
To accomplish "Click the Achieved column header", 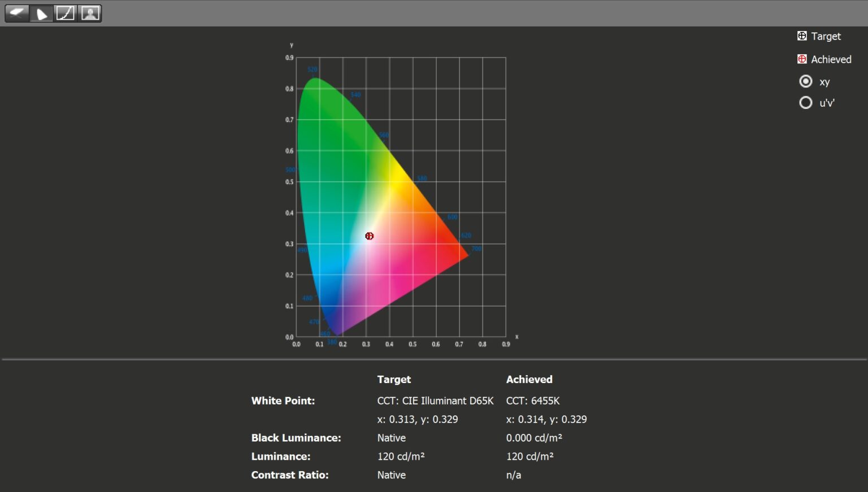I will tap(529, 379).
